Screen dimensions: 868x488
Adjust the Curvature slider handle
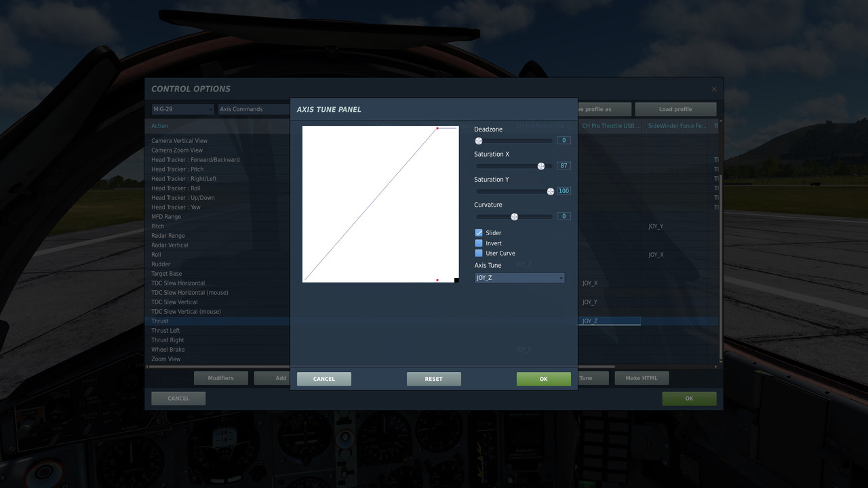coord(514,216)
